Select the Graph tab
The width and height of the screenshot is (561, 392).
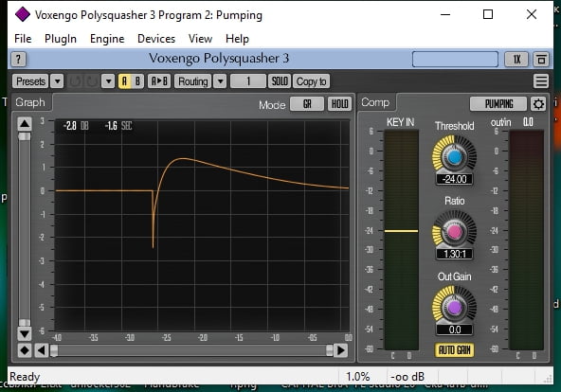point(30,103)
